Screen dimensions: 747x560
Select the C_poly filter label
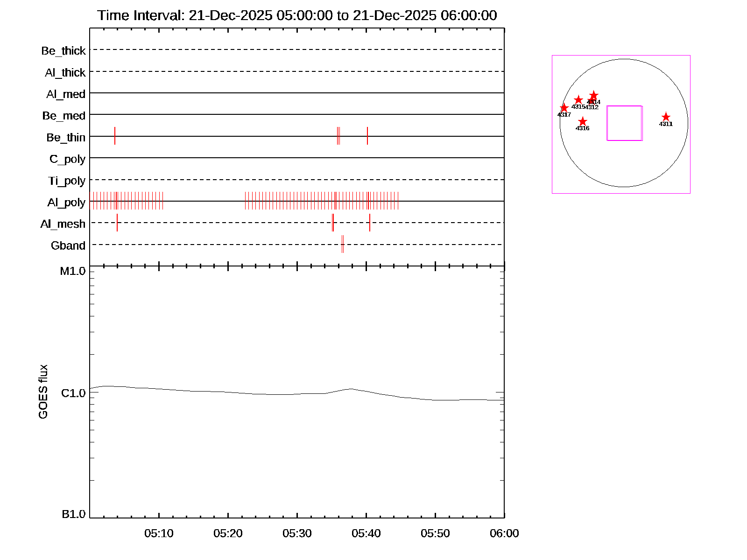click(67, 159)
